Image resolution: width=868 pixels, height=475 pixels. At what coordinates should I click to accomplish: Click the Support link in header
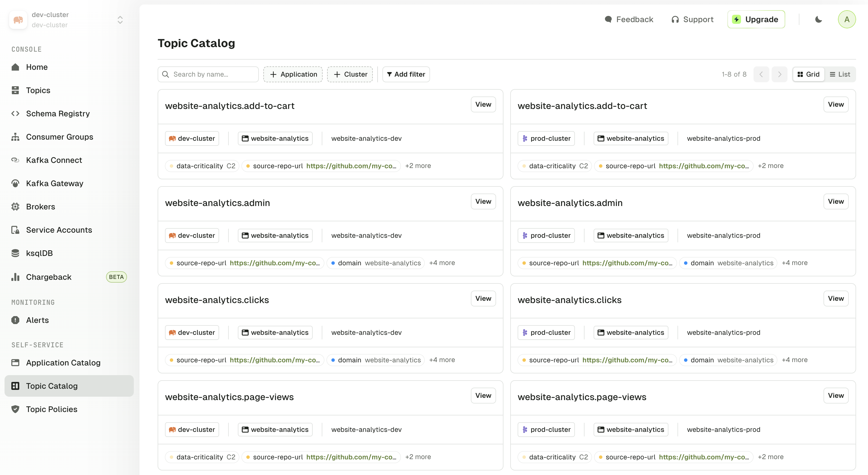coord(693,20)
